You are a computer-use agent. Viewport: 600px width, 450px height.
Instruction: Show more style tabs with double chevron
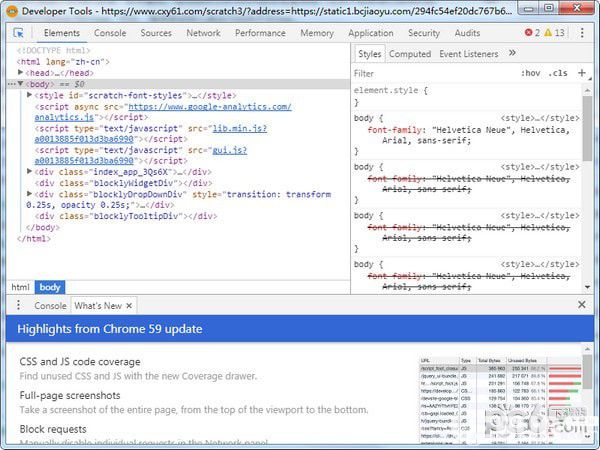(x=512, y=53)
